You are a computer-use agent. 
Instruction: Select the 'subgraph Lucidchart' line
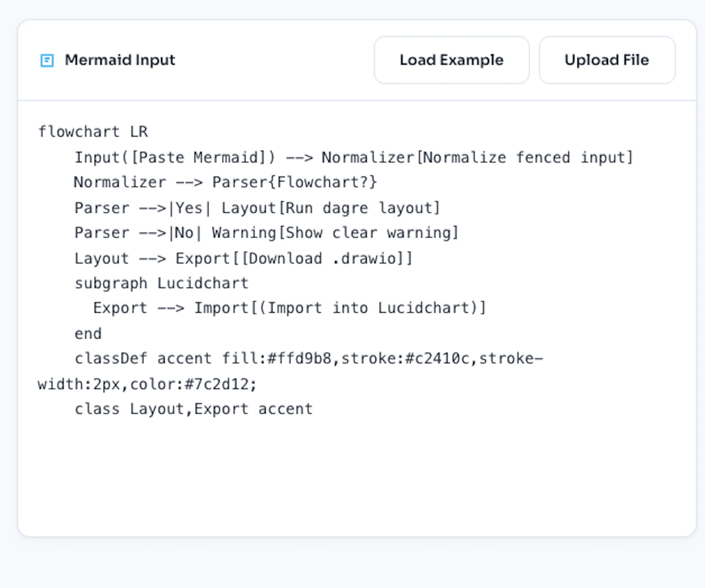point(161,283)
